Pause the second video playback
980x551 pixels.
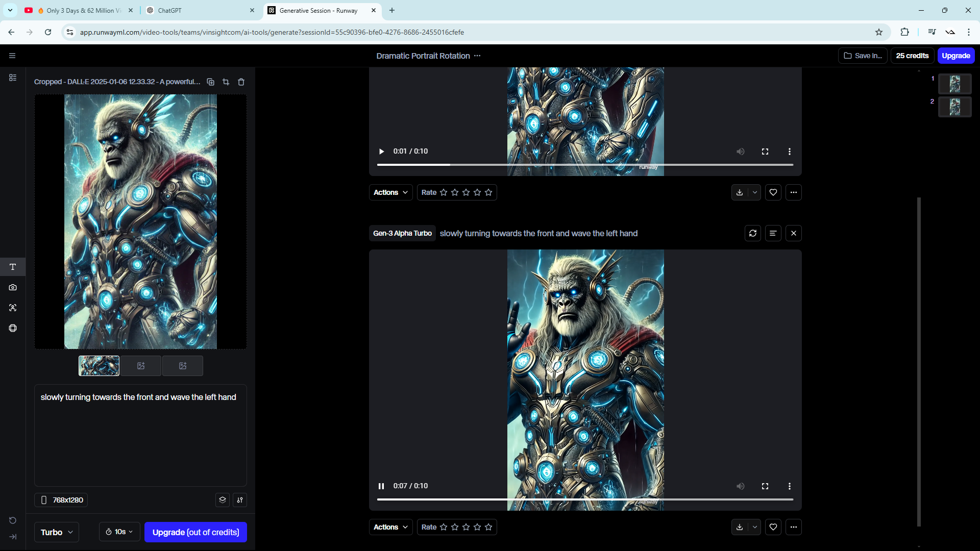[381, 486]
